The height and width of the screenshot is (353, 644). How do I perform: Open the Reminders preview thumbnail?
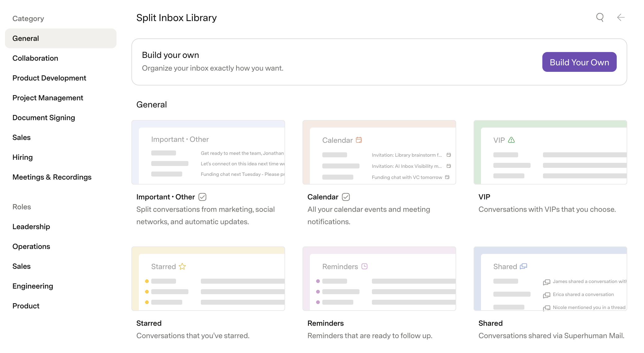click(x=379, y=279)
